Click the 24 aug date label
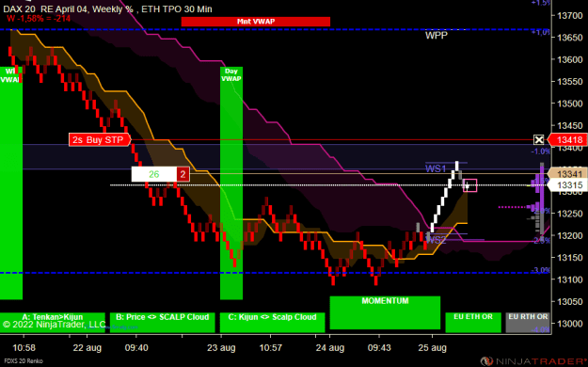Image resolution: width=588 pixels, height=367 pixels. pyautogui.click(x=330, y=348)
